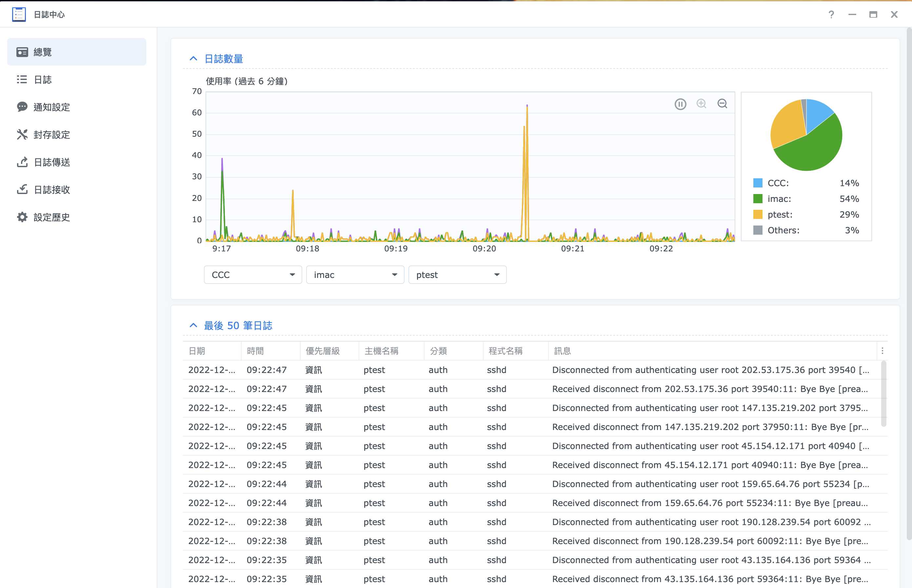Select the 總覽 overview icon in sidebar
This screenshot has height=588, width=912.
coord(22,52)
